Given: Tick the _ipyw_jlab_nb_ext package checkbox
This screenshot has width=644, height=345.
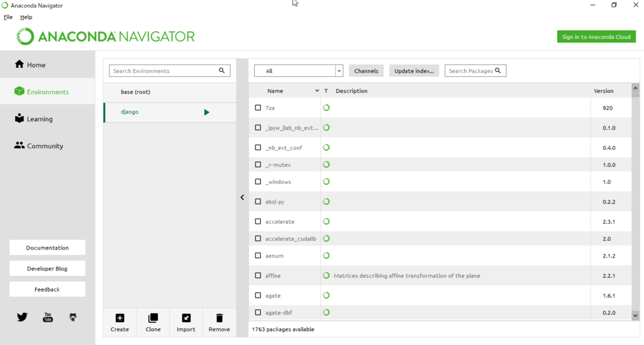Looking at the screenshot, I should click(258, 128).
